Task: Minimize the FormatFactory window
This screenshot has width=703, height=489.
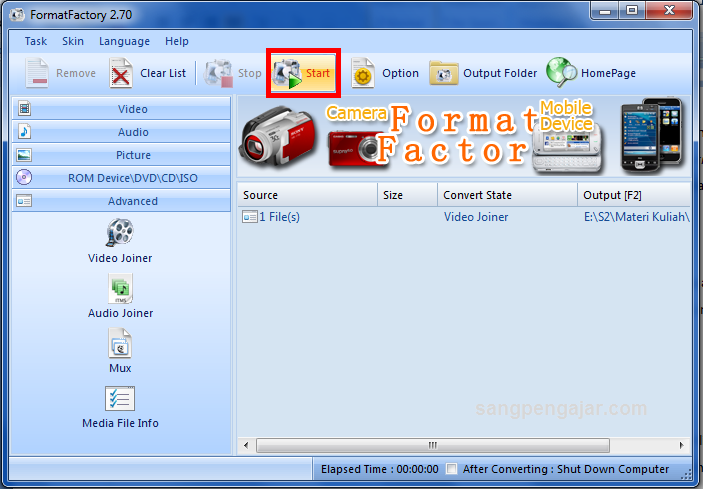Action: pos(605,10)
